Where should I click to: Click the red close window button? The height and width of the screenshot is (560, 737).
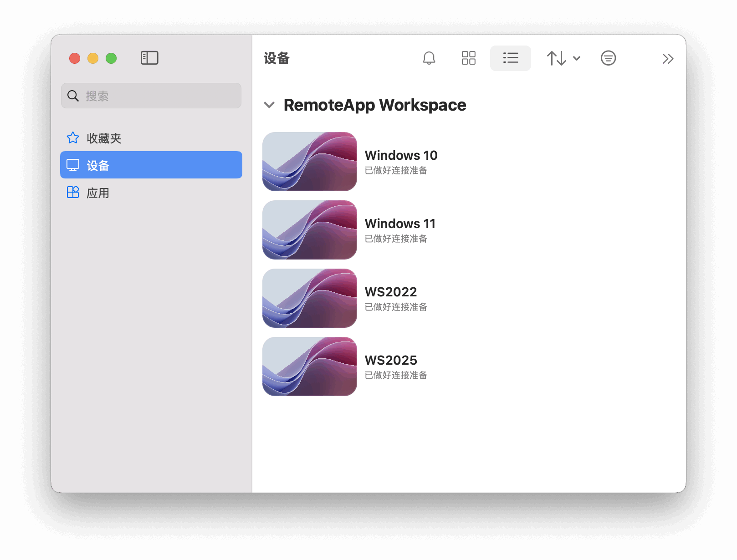click(75, 58)
